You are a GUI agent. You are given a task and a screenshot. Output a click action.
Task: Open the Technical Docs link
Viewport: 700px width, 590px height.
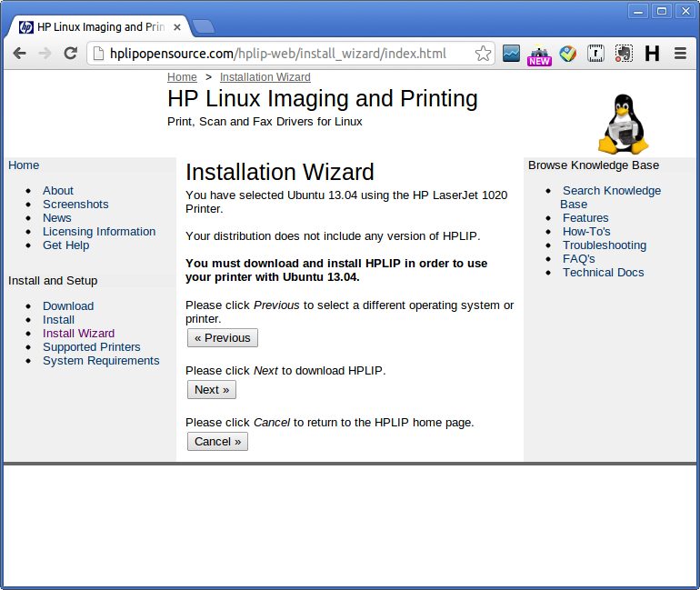pos(603,273)
